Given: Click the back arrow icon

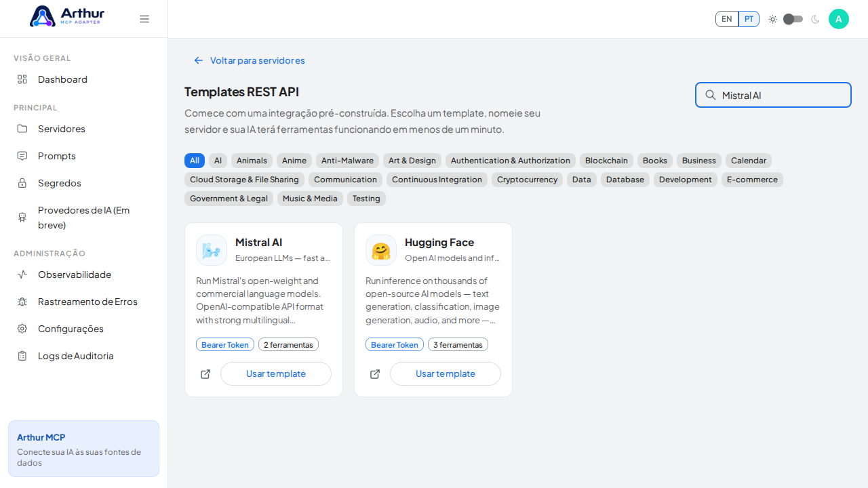Looking at the screenshot, I should point(199,60).
